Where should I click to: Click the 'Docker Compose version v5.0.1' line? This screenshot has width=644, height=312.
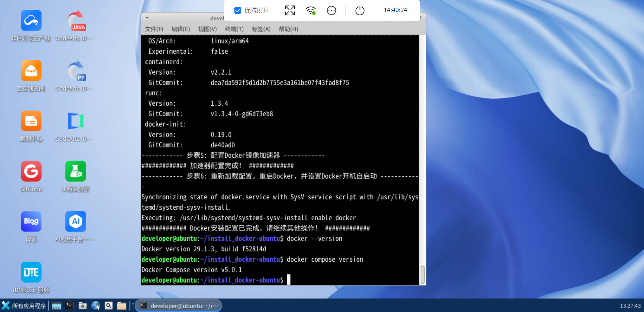point(191,270)
